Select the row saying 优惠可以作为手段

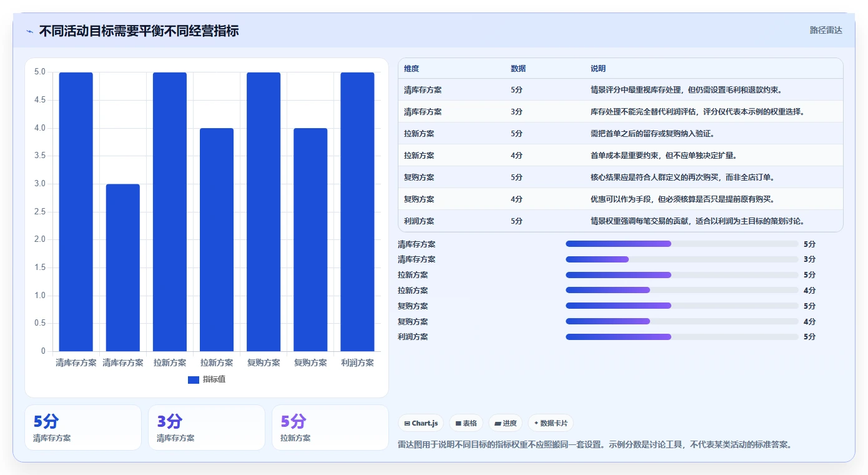[x=620, y=199]
